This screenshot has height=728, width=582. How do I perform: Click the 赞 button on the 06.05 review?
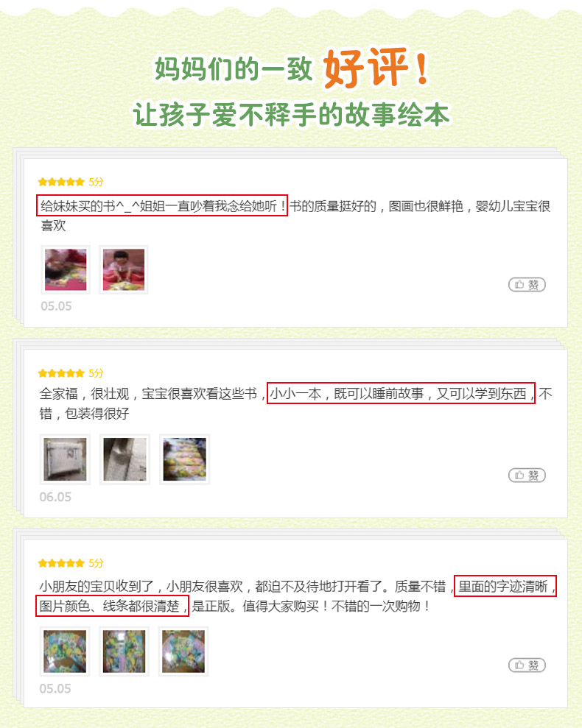tap(527, 476)
